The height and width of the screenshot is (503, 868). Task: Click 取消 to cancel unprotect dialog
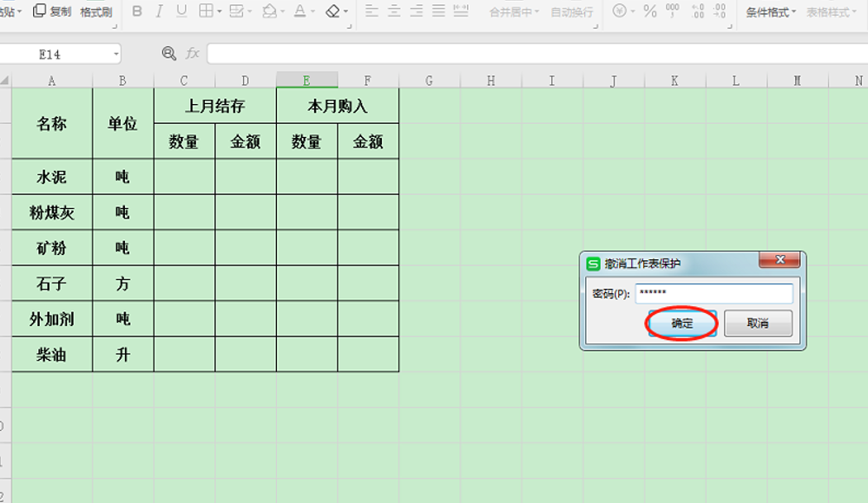tap(758, 323)
